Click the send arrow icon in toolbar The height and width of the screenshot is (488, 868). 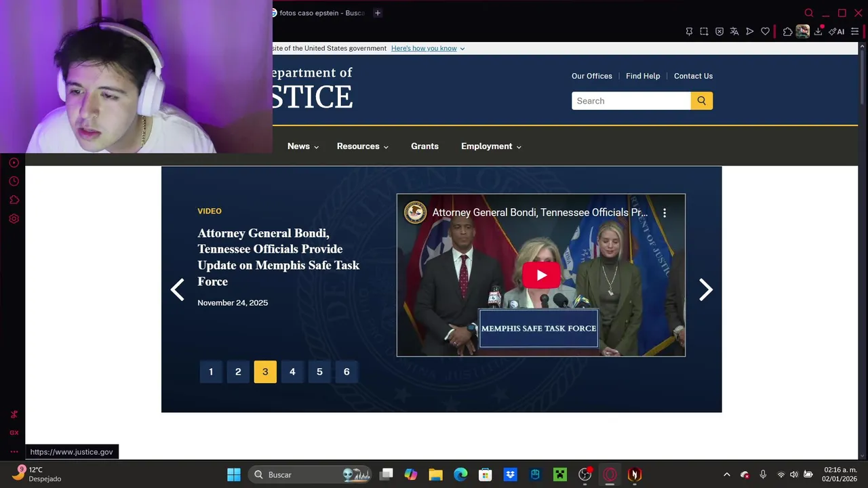pyautogui.click(x=750, y=31)
